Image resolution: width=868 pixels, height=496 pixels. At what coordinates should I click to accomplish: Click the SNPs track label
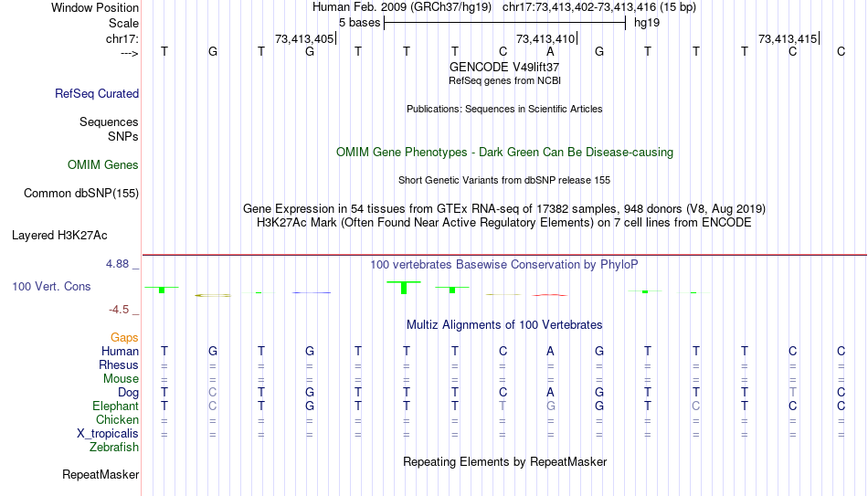click(x=123, y=136)
